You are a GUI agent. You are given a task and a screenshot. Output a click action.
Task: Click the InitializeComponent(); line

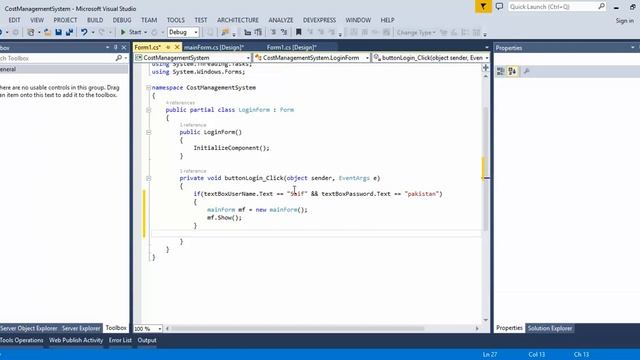pos(231,148)
